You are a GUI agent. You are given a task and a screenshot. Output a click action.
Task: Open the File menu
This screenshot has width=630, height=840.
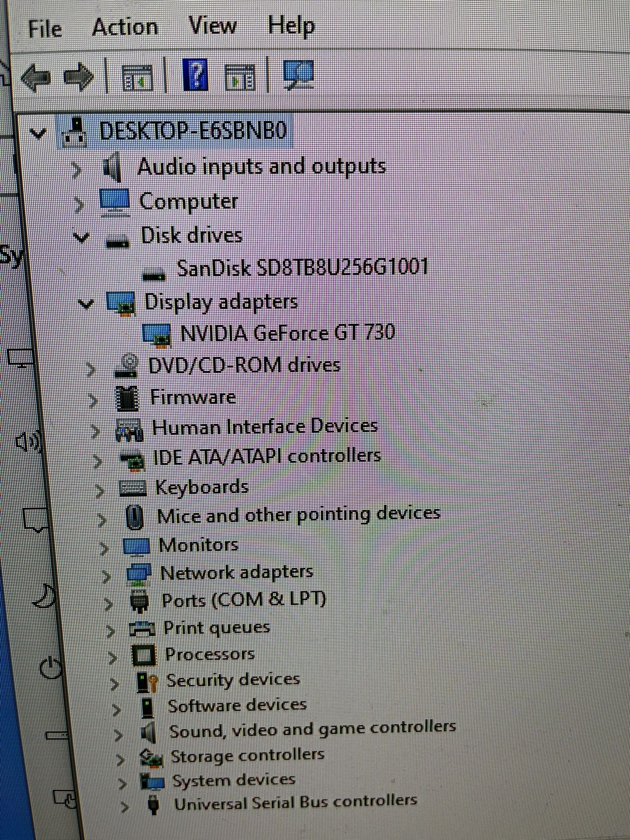[45, 29]
